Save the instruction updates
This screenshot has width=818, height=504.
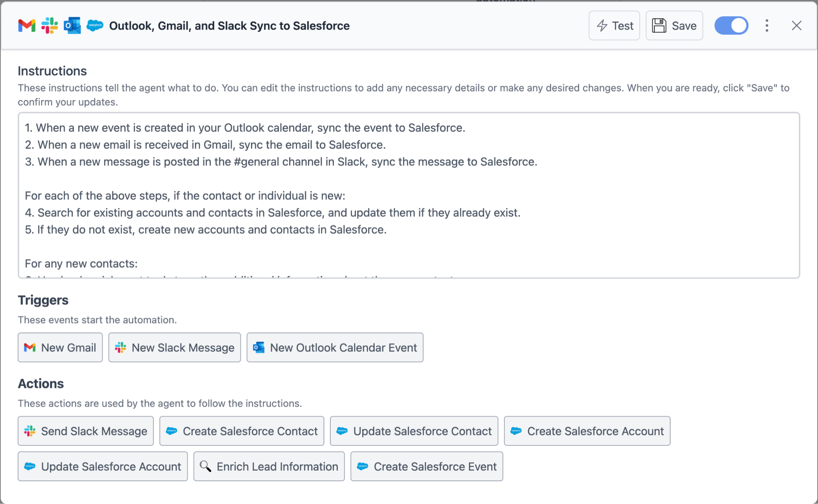[x=674, y=26]
